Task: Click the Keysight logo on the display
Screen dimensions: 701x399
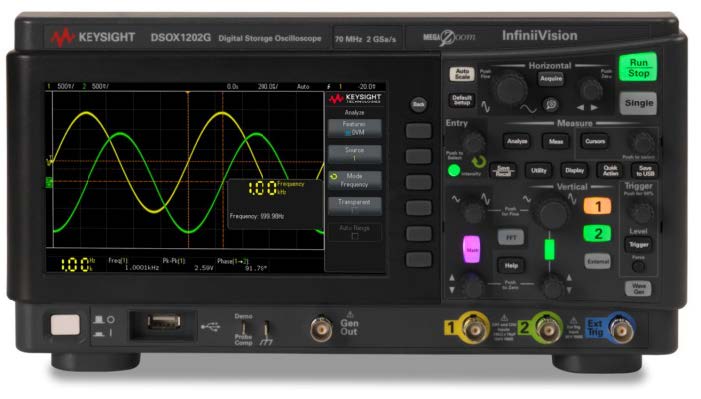Action: point(355,98)
